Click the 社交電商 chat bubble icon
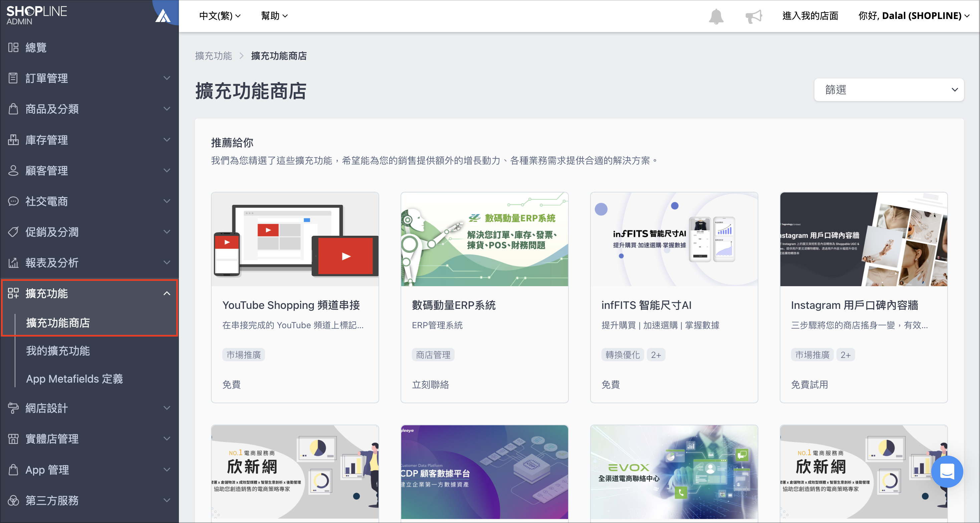 (x=13, y=201)
